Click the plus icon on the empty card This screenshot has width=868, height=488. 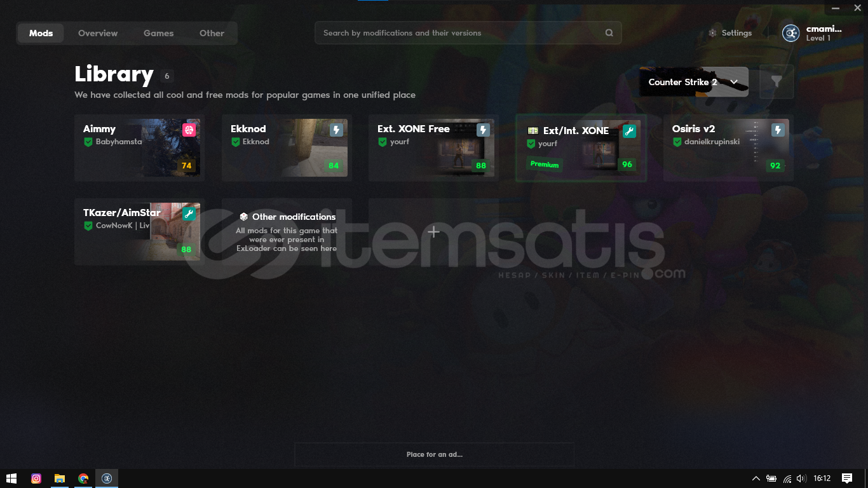[433, 232]
